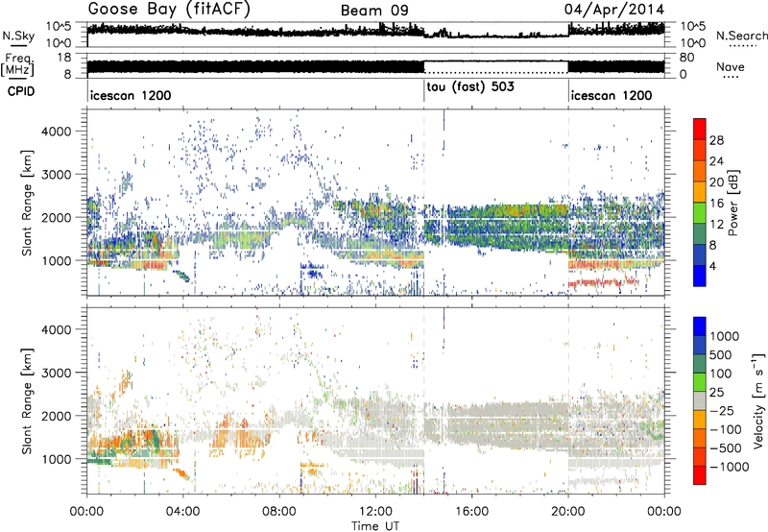Screen dimensions: 768x532
Task: Click the '4000' tick of the power panel
Action: point(57,132)
